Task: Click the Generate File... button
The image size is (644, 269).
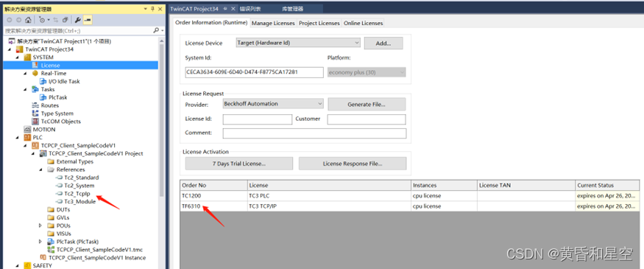Action: click(x=367, y=104)
